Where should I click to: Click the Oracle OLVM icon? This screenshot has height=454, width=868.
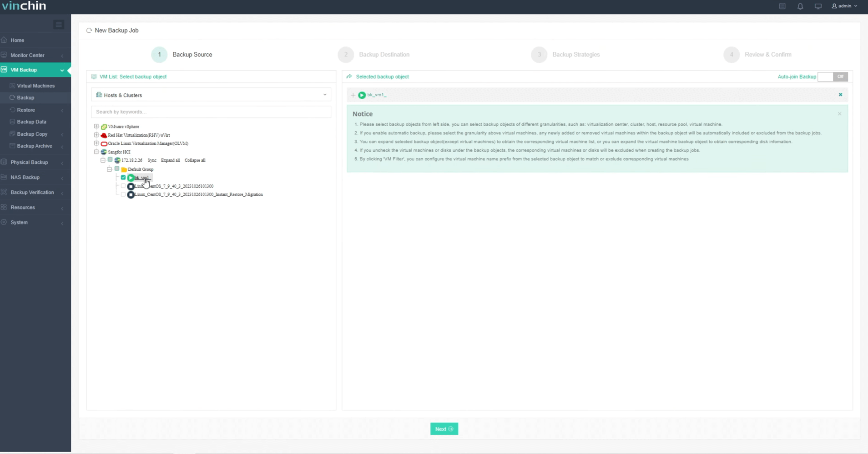[x=104, y=143]
